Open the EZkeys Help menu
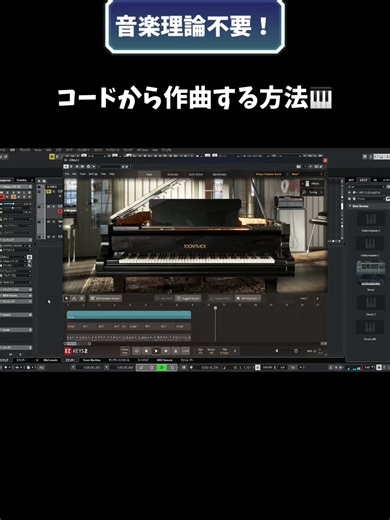 pos(112,174)
